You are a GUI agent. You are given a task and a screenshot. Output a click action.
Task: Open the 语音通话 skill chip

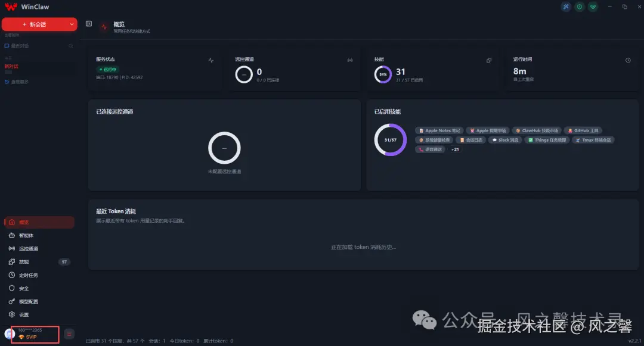click(x=430, y=149)
